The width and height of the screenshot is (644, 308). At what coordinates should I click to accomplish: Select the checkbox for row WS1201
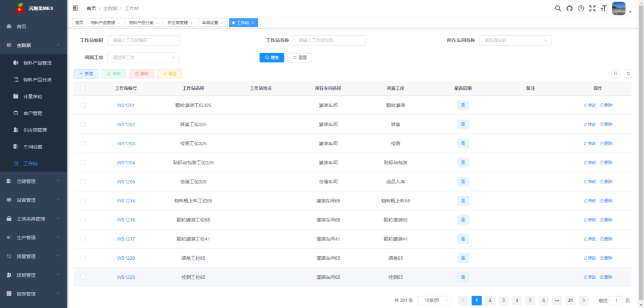(x=83, y=105)
